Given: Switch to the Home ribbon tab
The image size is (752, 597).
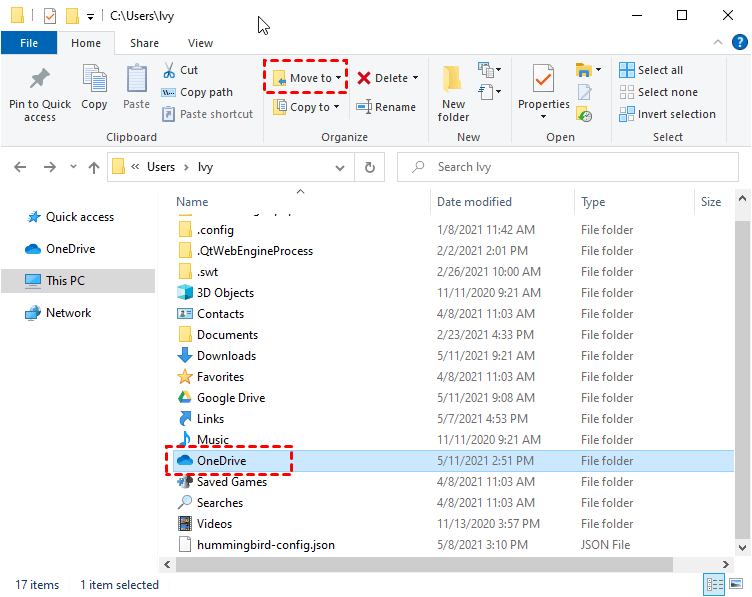Looking at the screenshot, I should (86, 43).
